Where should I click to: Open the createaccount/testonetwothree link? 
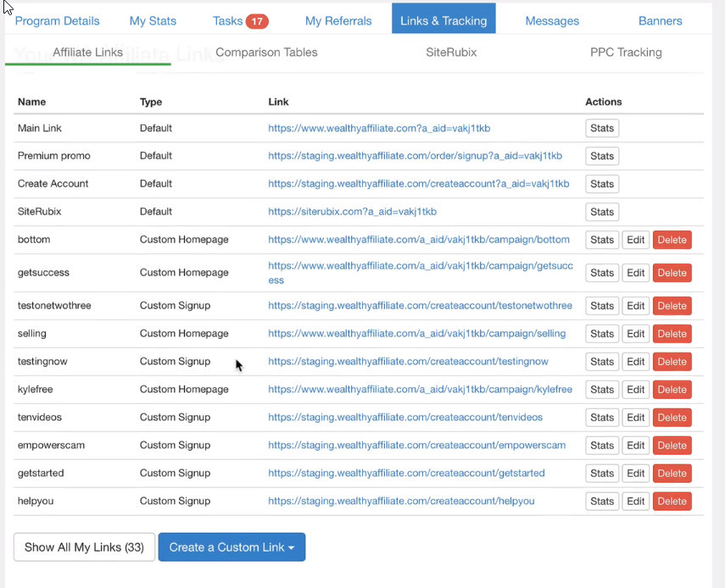(x=421, y=305)
